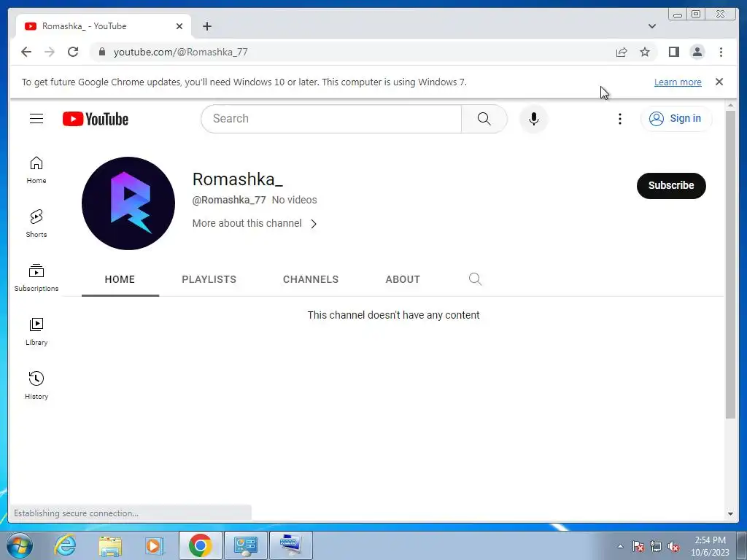Click the Action Center flag tray icon
747x560 pixels.
tap(638, 546)
